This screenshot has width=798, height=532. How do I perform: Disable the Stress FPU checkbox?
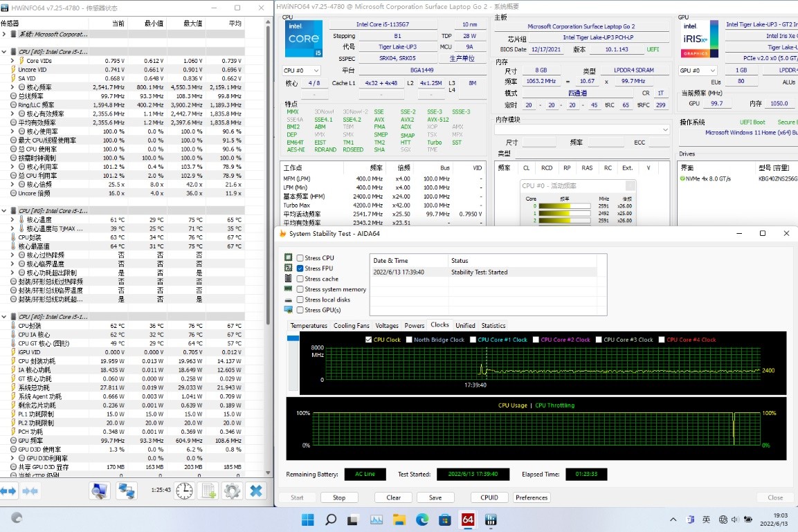300,268
